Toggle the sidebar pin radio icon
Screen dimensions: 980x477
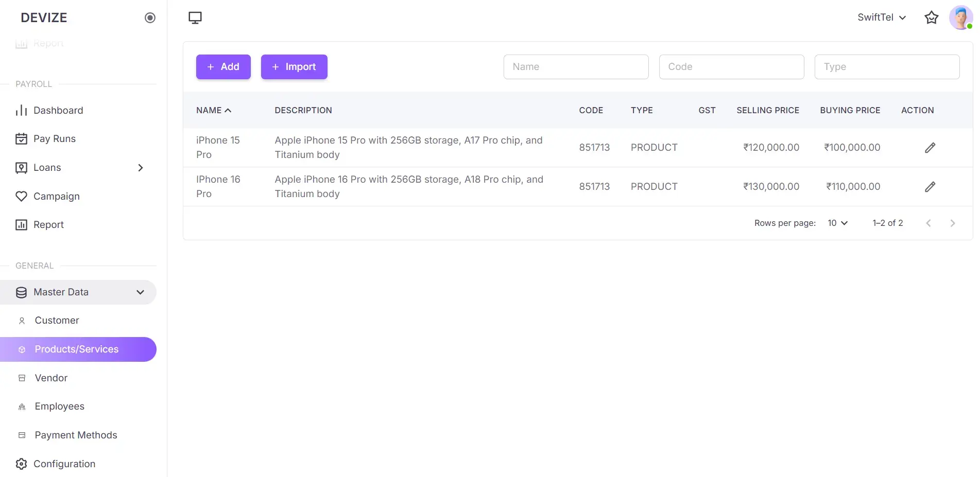click(x=150, y=17)
